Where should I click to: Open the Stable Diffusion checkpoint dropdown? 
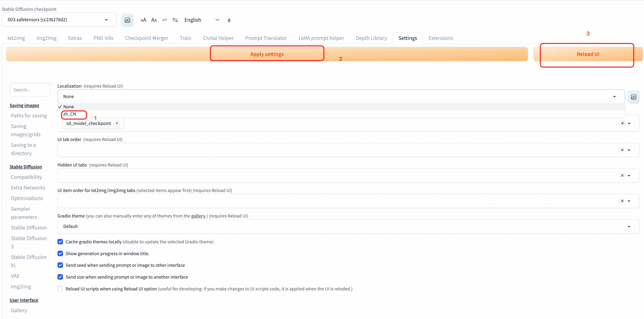coord(59,20)
